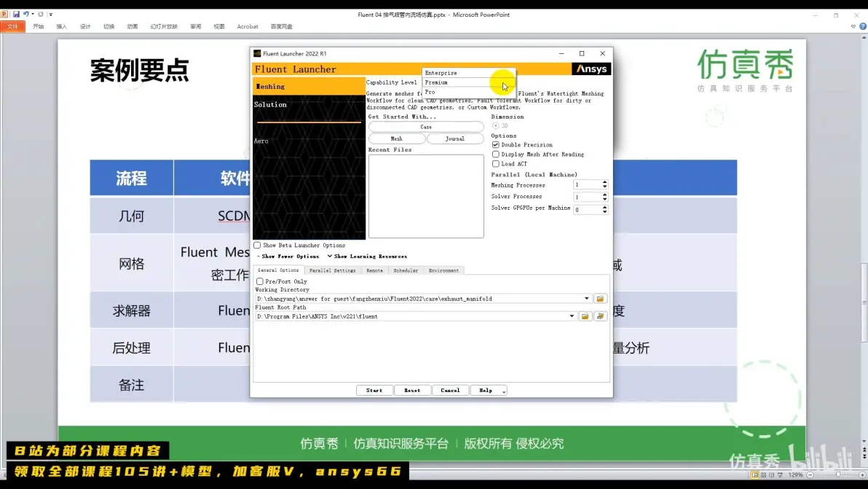Open the 幻灯片放映 ribbon tab

pos(164,26)
